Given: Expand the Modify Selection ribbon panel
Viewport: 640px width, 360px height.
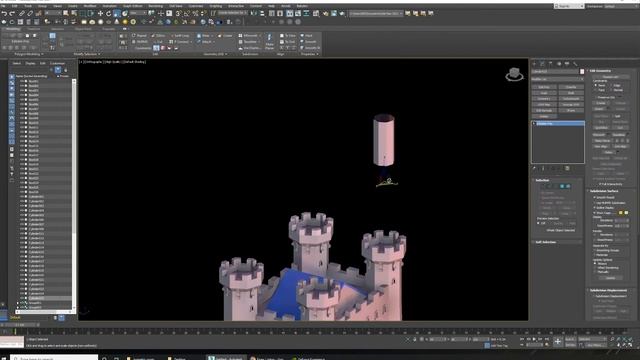Looking at the screenshot, I should (87, 54).
